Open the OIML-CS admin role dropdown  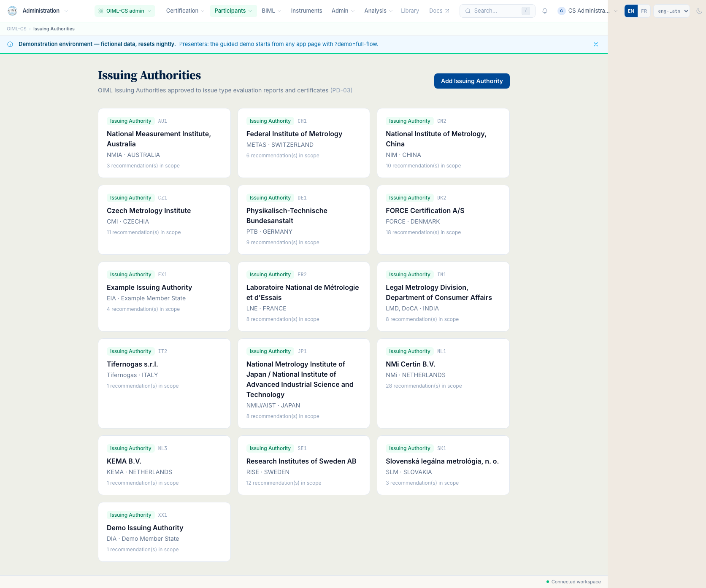(x=125, y=11)
